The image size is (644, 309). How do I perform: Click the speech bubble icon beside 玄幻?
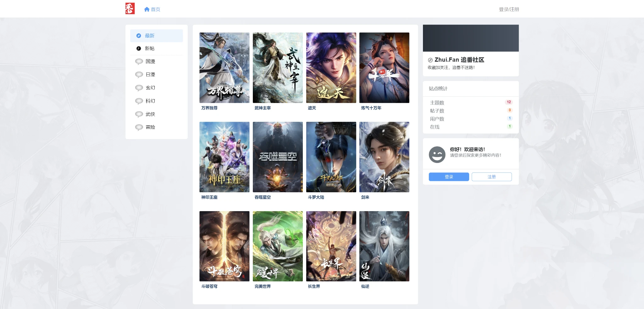point(139,88)
